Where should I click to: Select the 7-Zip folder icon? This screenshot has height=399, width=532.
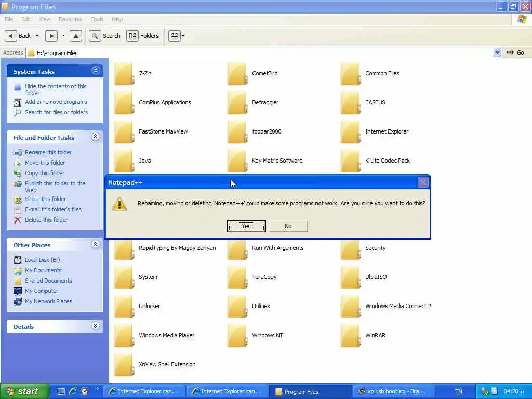click(124, 74)
